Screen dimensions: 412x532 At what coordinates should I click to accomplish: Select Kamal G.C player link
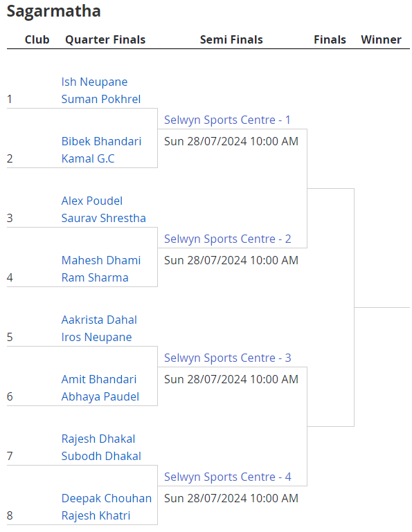(x=88, y=158)
